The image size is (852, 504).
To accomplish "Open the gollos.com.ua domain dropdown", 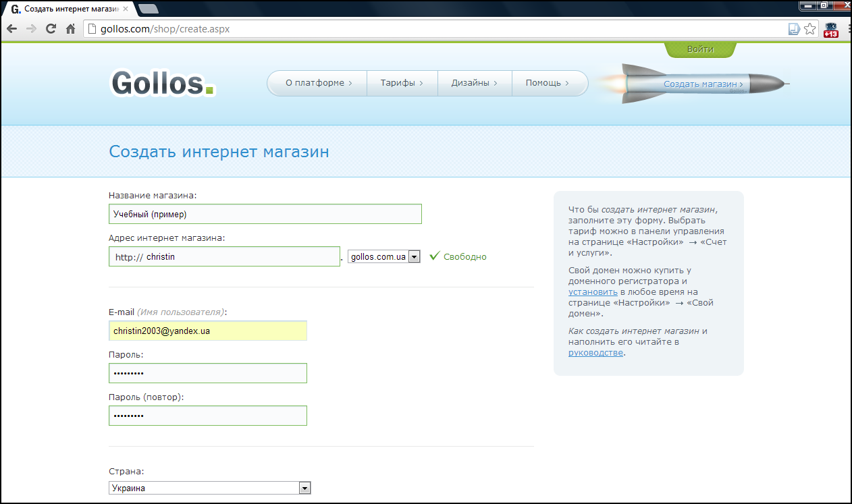I will [x=384, y=256].
